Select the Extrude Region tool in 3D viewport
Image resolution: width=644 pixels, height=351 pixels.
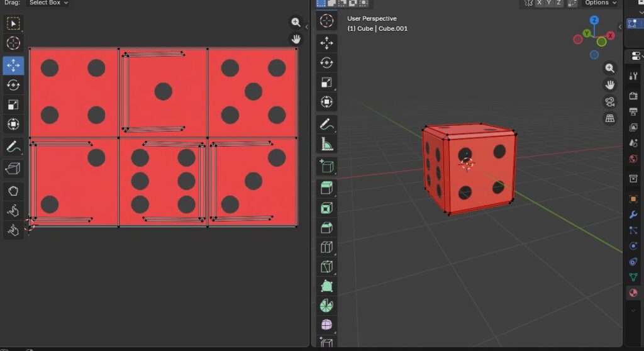pos(326,188)
